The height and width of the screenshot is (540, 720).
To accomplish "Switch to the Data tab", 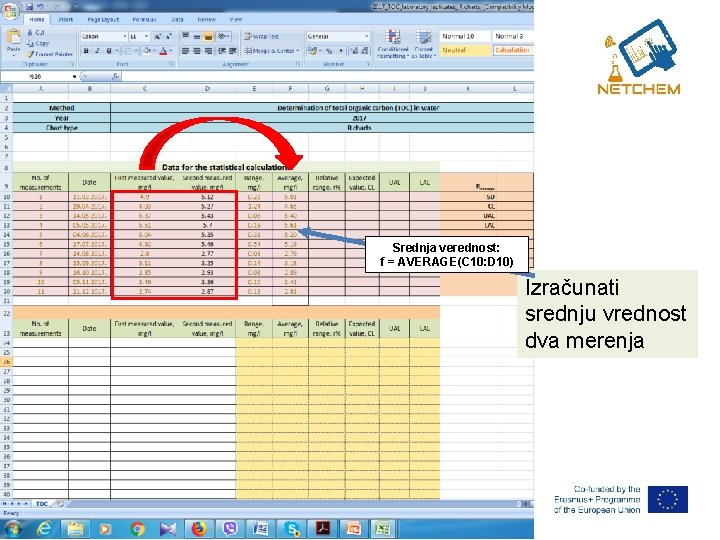I will click(x=177, y=20).
